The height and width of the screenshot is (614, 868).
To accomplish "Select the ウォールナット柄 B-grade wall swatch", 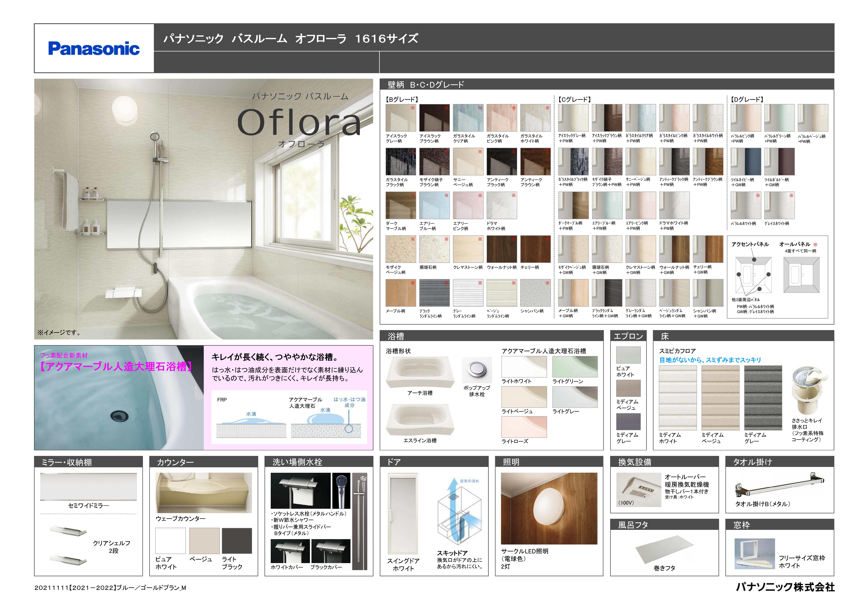I will pyautogui.click(x=502, y=249).
